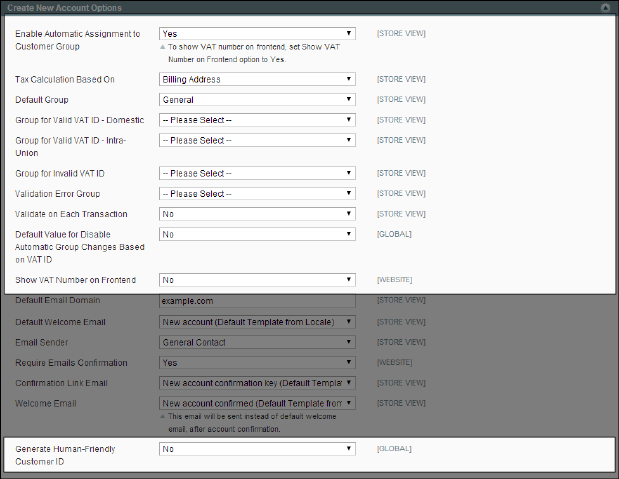This screenshot has width=619, height=479.
Task: Open the Welcome Email template dropdown
Action: click(x=257, y=403)
